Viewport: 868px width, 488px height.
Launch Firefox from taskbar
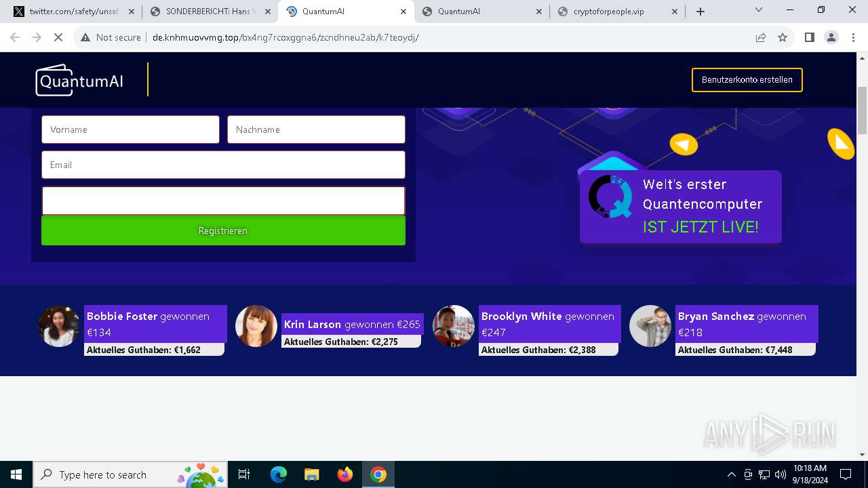pos(344,474)
